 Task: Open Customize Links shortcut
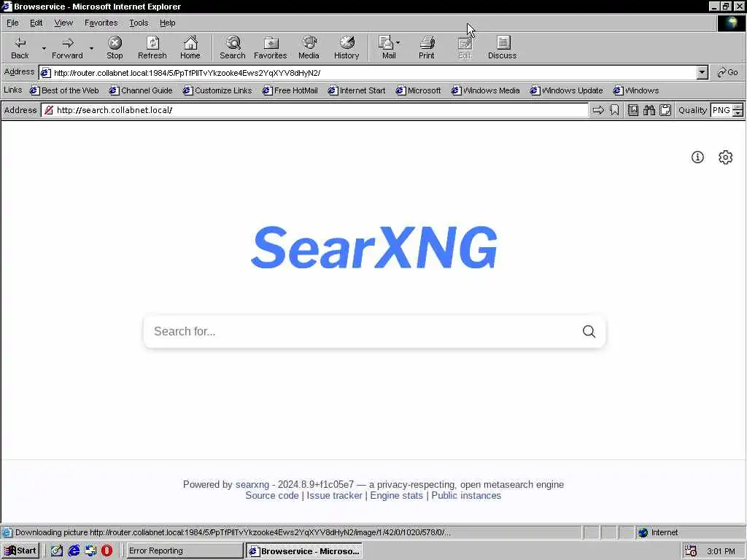pos(217,90)
